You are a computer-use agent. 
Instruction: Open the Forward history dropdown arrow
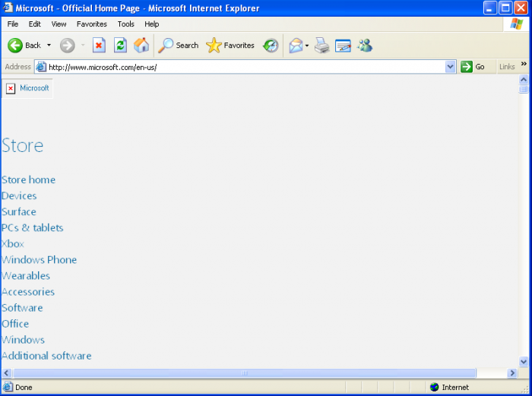click(x=83, y=45)
